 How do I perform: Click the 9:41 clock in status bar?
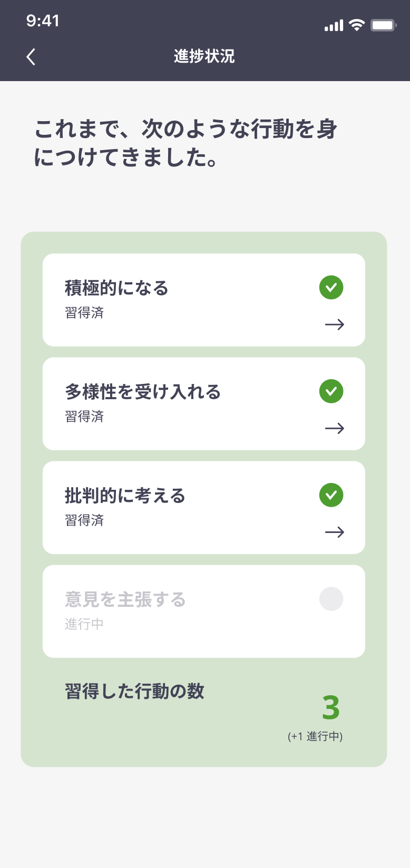coord(43,21)
